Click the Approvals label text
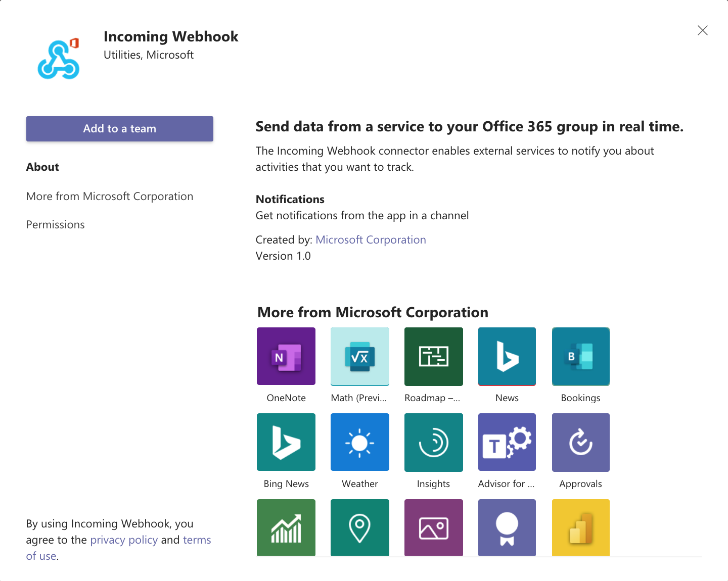 point(581,484)
